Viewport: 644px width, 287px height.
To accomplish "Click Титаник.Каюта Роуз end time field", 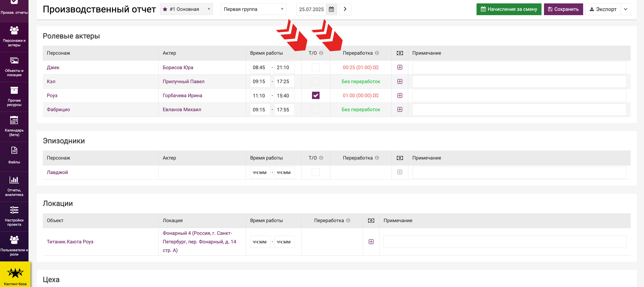I will coord(284,242).
